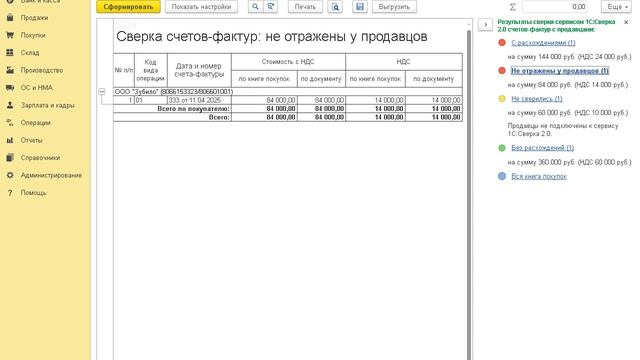The image size is (640, 360).
Task: Open the Производство section
Action: [x=42, y=70]
